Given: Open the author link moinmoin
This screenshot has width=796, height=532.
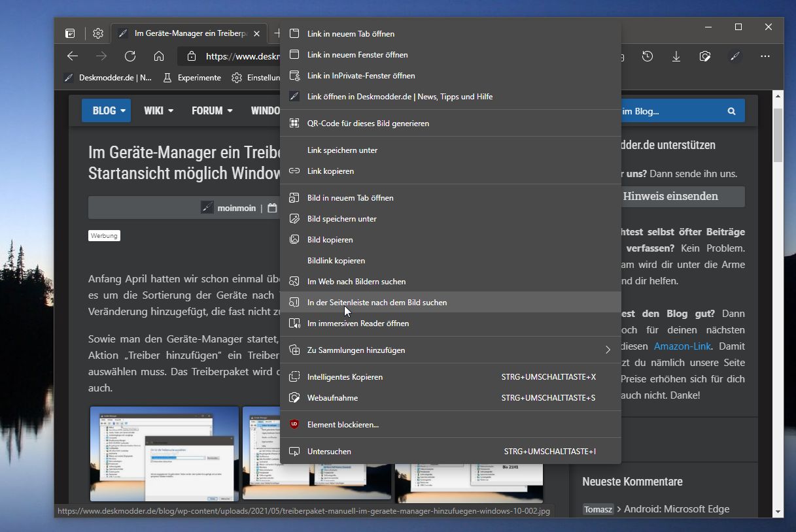Looking at the screenshot, I should [x=236, y=208].
